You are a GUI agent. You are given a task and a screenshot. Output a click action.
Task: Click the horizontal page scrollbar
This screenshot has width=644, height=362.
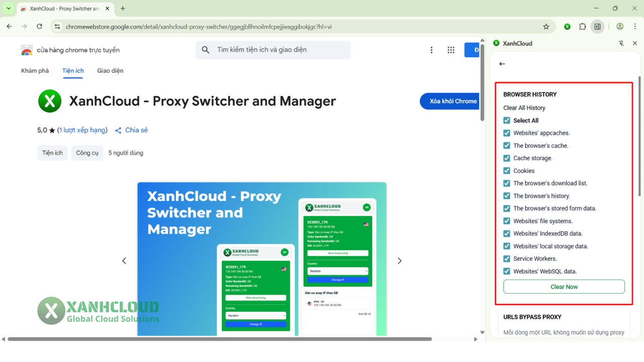point(219,339)
